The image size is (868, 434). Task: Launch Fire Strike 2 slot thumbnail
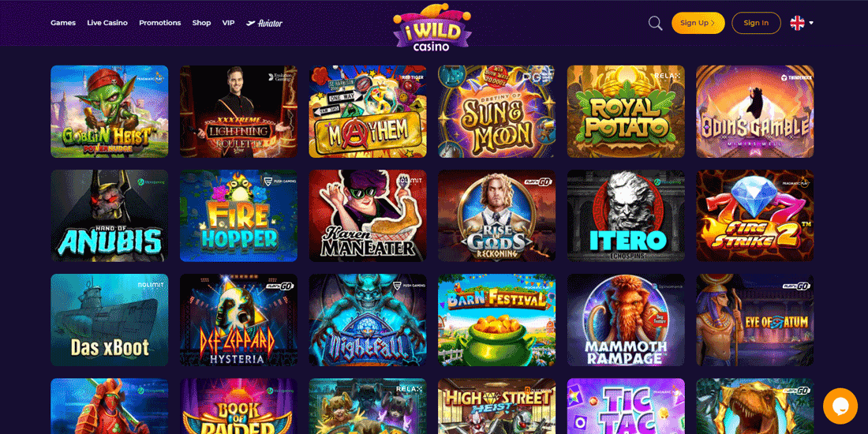coord(755,216)
